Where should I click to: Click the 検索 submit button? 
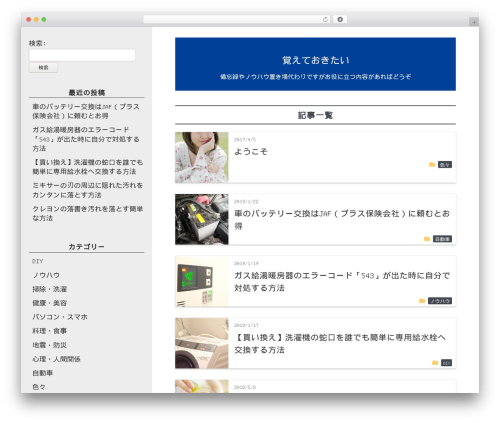[x=43, y=68]
